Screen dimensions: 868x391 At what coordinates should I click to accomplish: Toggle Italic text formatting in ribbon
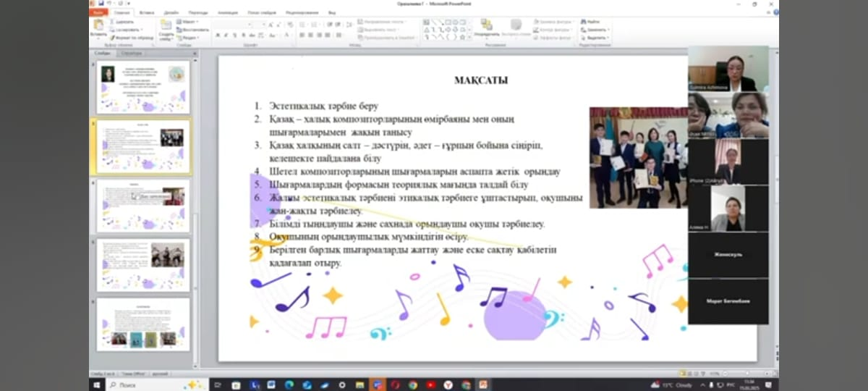[x=226, y=35]
